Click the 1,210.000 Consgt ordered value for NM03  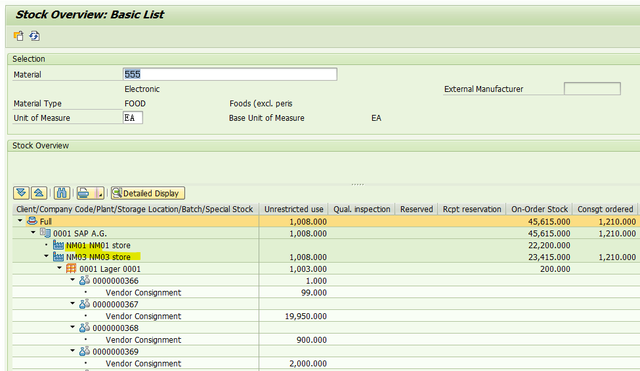click(x=617, y=257)
